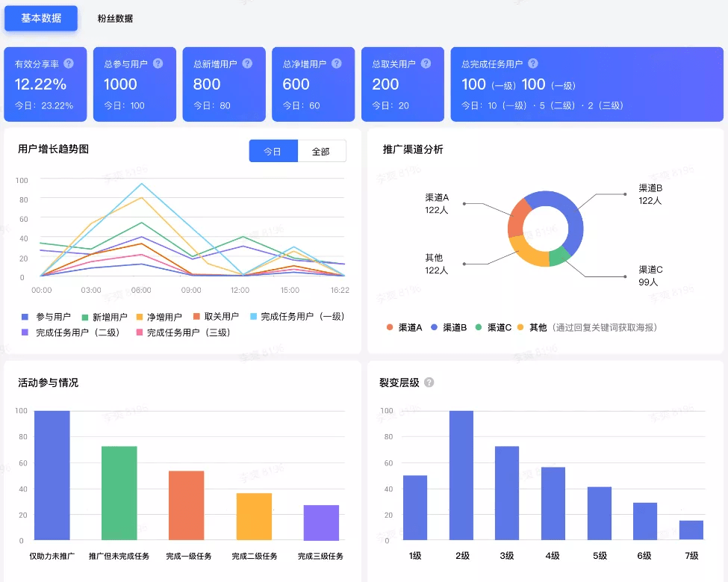Click help icon beside 有效分享率
This screenshot has height=582, width=728.
click(69, 64)
